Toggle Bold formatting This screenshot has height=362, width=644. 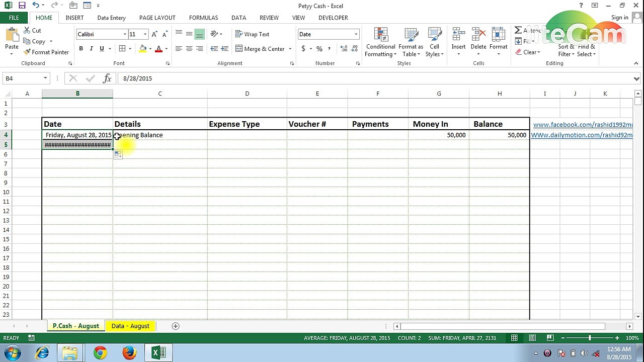[x=81, y=49]
